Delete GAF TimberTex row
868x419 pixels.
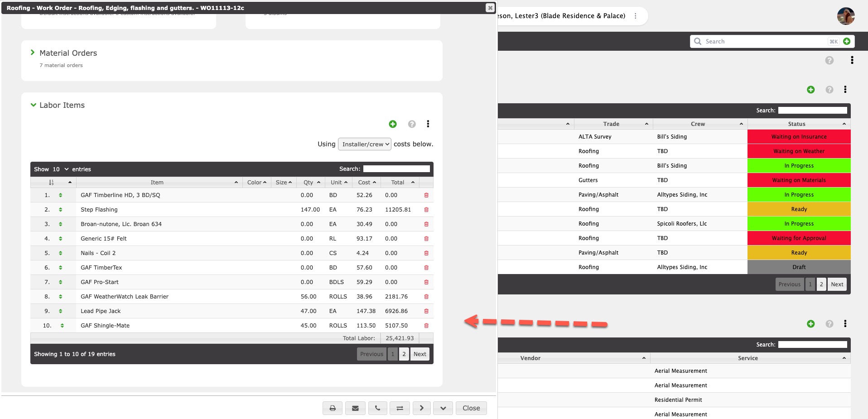(426, 268)
